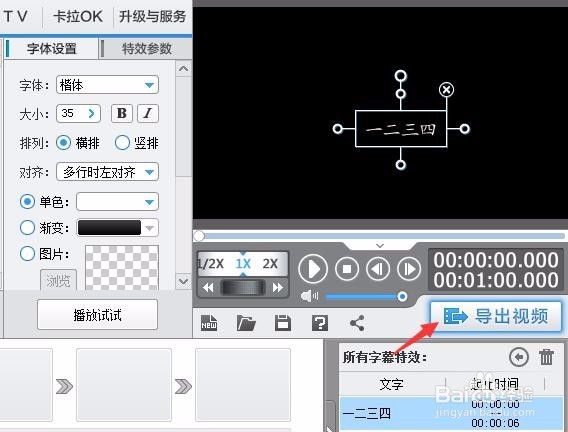The width and height of the screenshot is (568, 432).
Task: Click the 起止时间 column header
Action: coord(495,384)
